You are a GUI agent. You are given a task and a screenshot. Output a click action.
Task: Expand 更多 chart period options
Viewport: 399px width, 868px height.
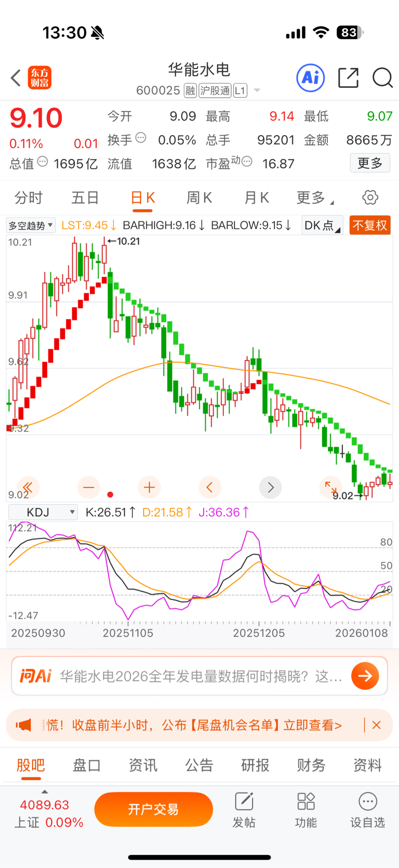[x=315, y=198]
